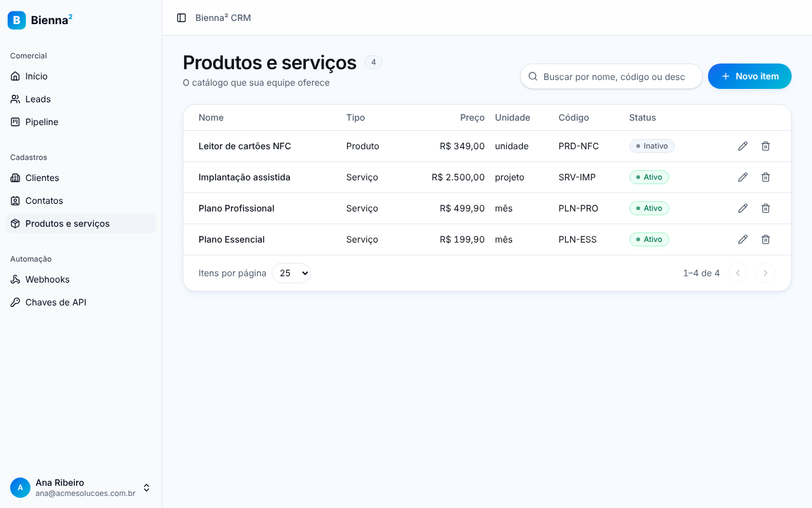This screenshot has height=508, width=812.
Task: Select the Plano Profissional name
Action: (x=237, y=208)
